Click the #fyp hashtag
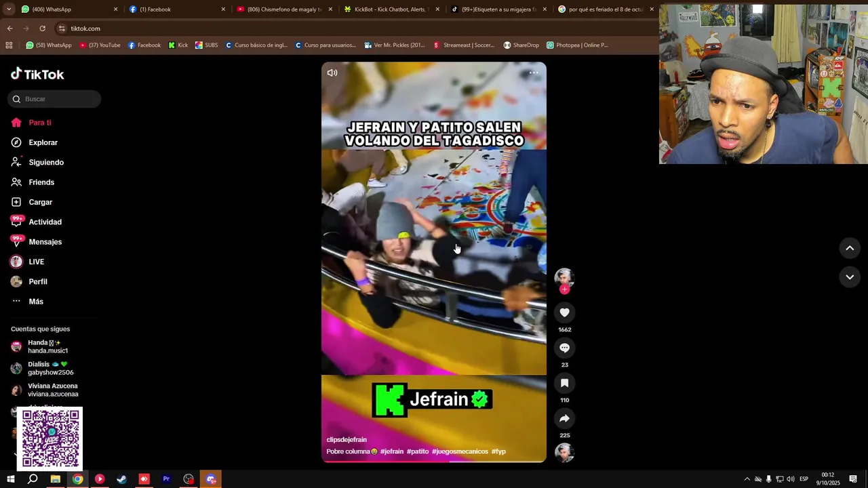 498,451
